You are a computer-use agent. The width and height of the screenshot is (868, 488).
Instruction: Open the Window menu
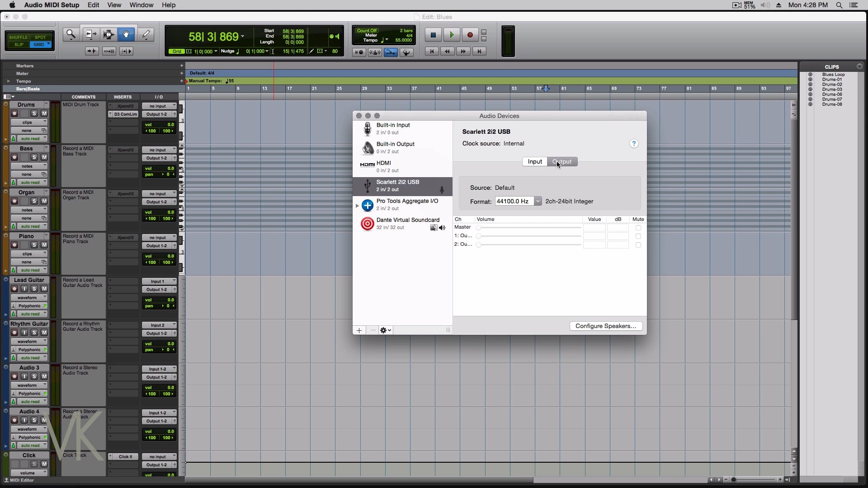141,5
